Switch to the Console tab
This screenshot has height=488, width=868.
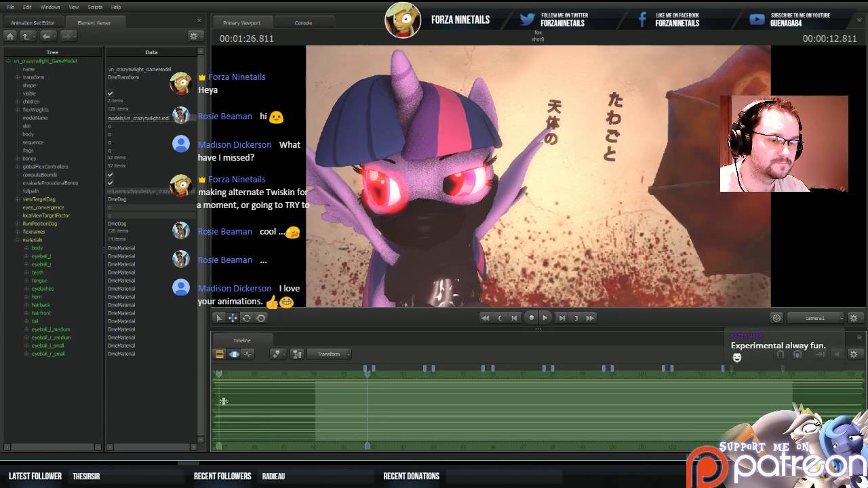303,23
